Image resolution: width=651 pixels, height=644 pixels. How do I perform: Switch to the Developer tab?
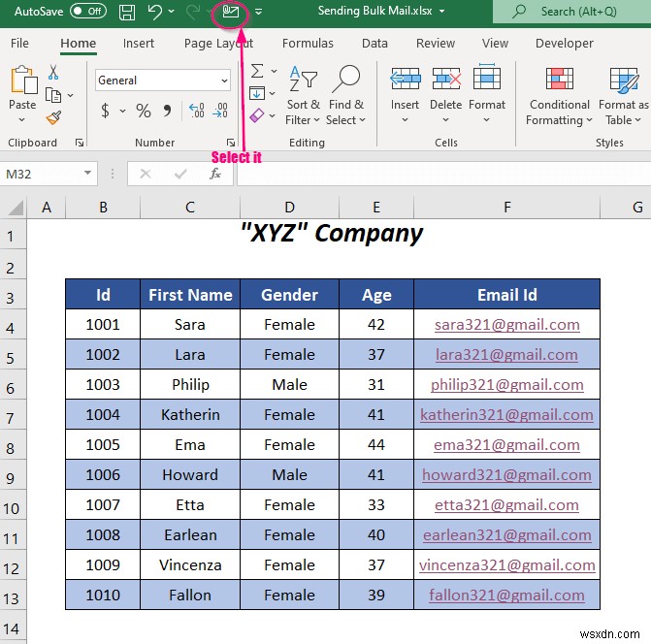565,43
